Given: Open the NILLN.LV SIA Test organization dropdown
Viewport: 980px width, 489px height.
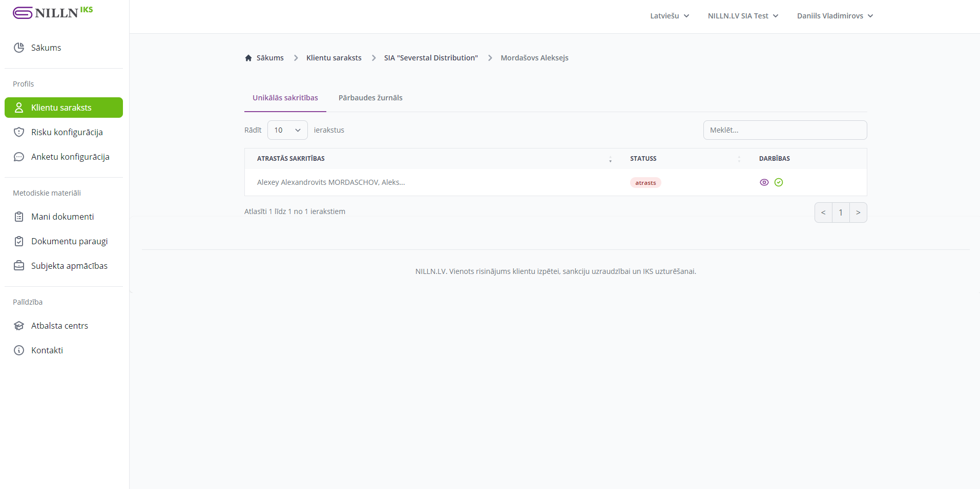Looking at the screenshot, I should click(x=743, y=16).
